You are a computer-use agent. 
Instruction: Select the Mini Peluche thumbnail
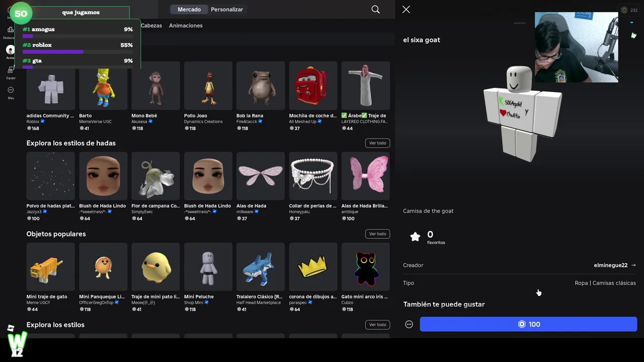[208, 267]
